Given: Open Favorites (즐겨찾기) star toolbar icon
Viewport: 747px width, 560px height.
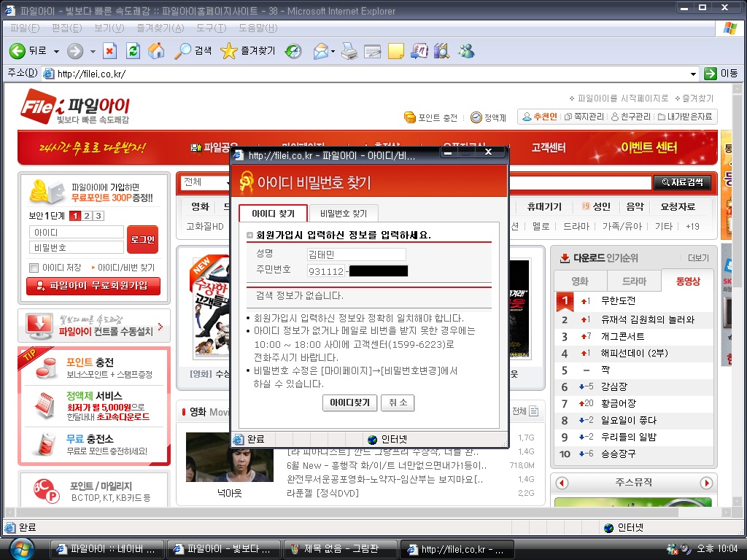Looking at the screenshot, I should [x=228, y=50].
